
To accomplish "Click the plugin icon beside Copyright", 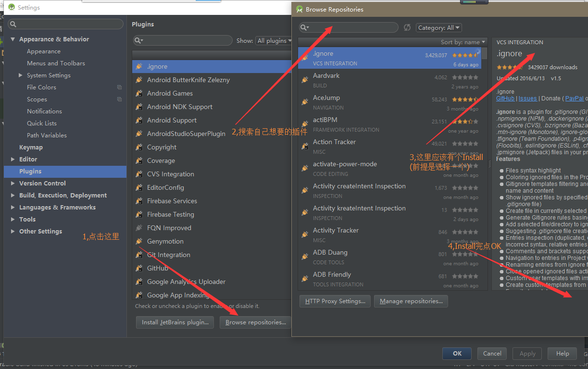I will [x=139, y=147].
